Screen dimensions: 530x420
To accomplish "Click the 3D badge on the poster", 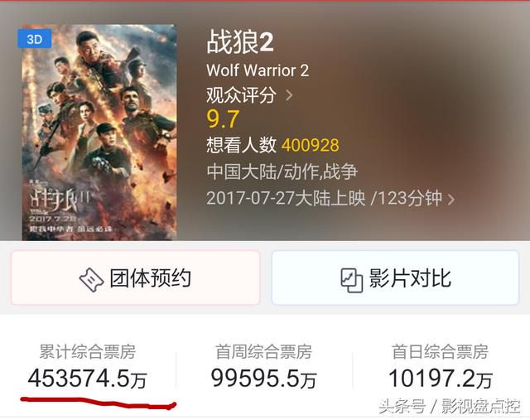I will tap(35, 39).
